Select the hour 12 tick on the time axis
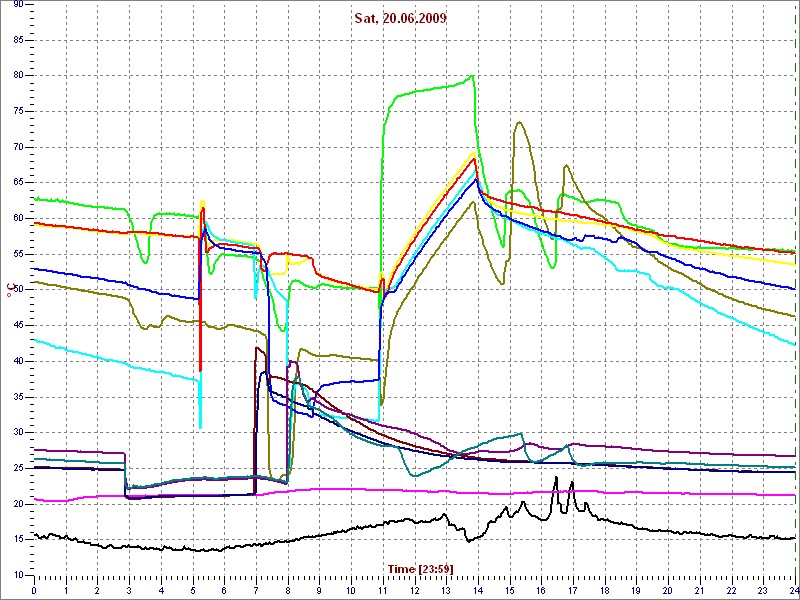 (x=414, y=590)
